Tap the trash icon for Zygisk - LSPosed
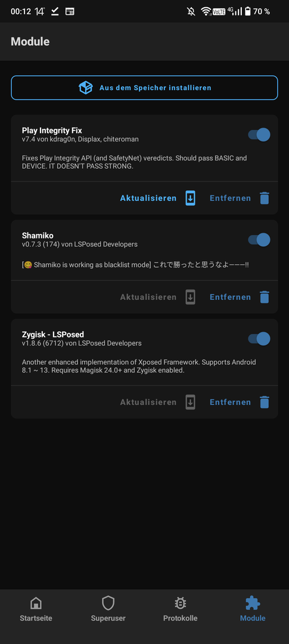 265,402
